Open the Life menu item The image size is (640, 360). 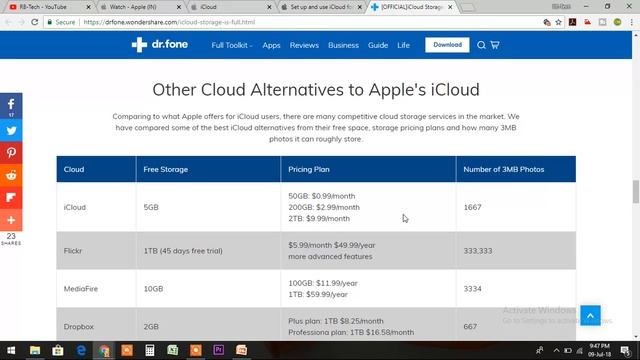[403, 45]
